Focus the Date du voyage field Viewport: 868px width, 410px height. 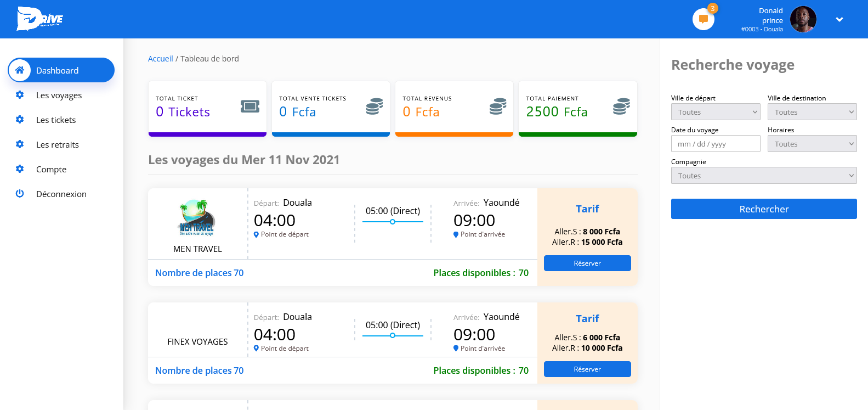[716, 144]
